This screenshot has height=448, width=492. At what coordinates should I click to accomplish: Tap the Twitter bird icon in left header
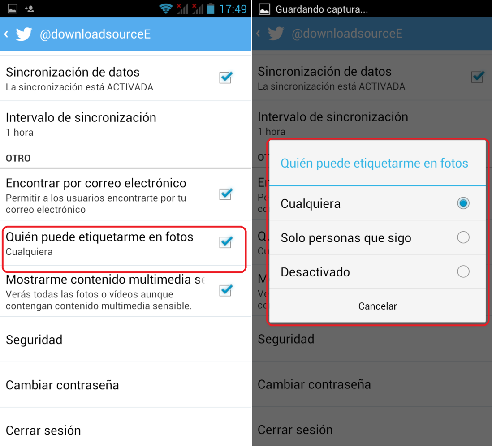point(24,34)
